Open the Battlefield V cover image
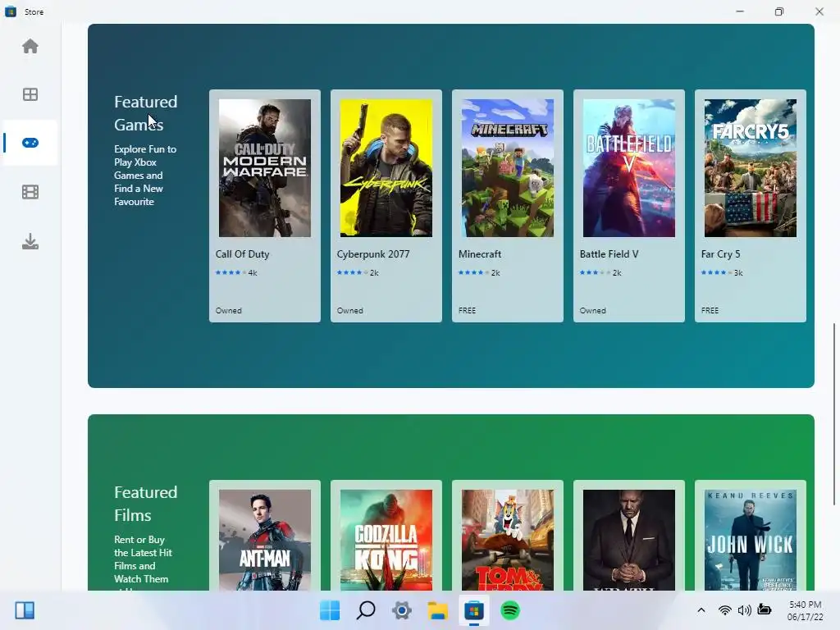Viewport: 840px width, 630px height. [629, 167]
